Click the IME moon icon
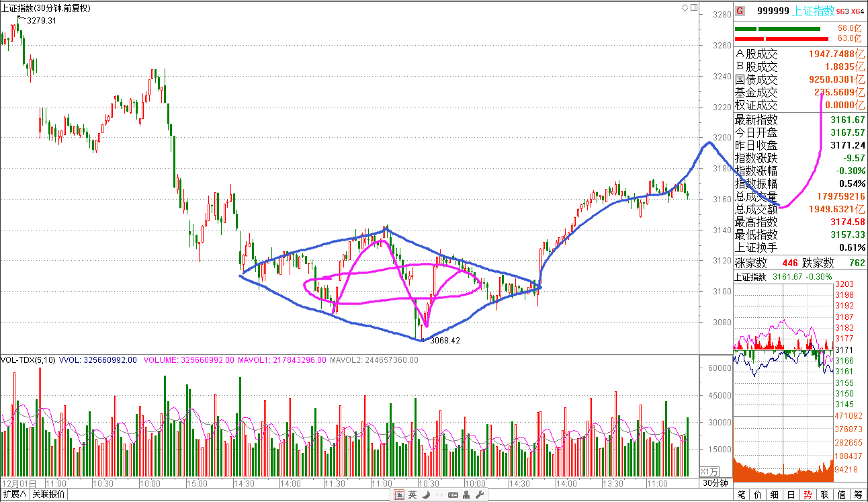 coord(425,495)
